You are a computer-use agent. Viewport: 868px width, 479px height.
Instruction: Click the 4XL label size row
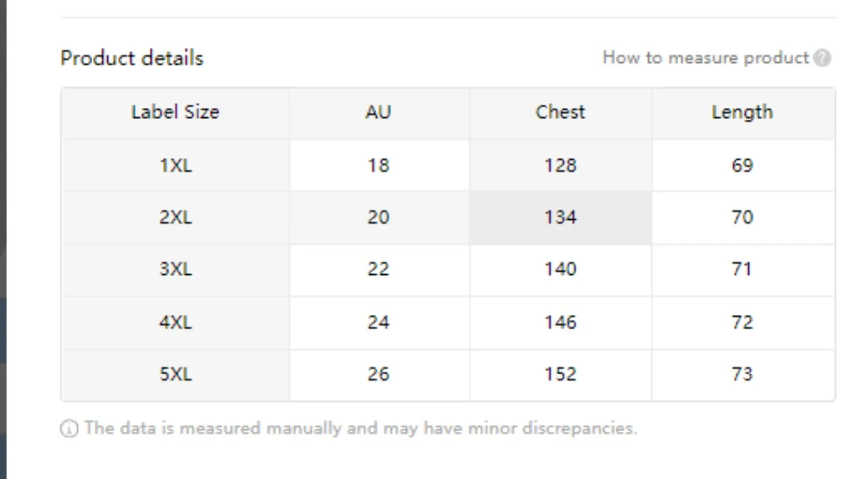point(447,323)
